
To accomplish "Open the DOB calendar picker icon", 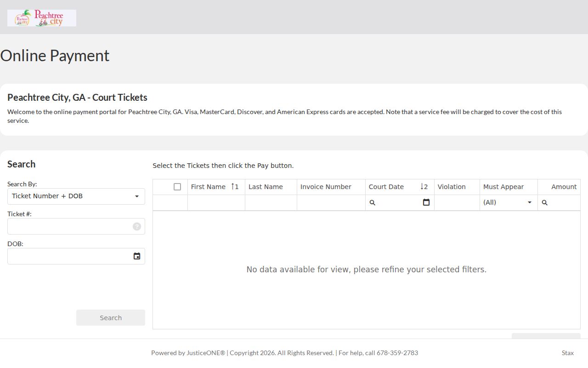I will click(x=137, y=256).
